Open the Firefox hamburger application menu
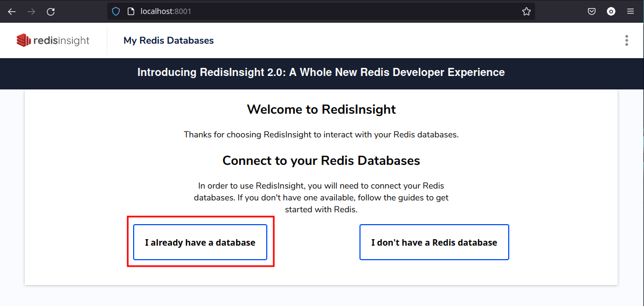The width and height of the screenshot is (644, 306). pos(631,11)
